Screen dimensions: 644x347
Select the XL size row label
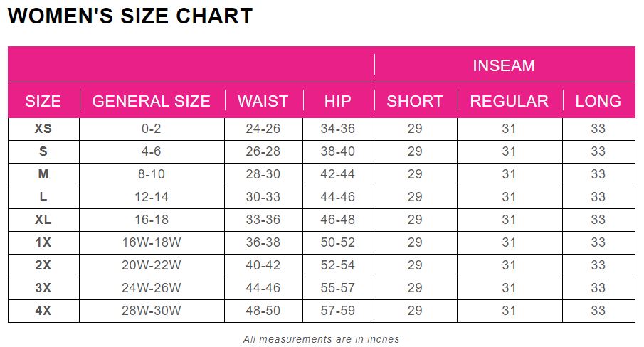click(x=43, y=220)
